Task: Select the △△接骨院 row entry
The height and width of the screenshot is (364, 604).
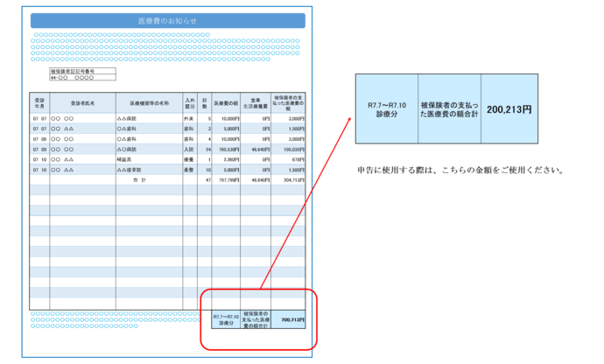Action: click(x=131, y=171)
